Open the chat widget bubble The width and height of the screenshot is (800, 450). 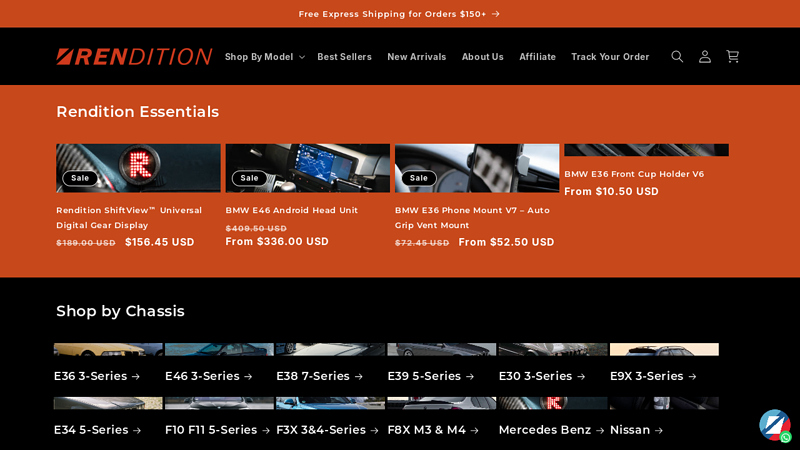(x=773, y=423)
